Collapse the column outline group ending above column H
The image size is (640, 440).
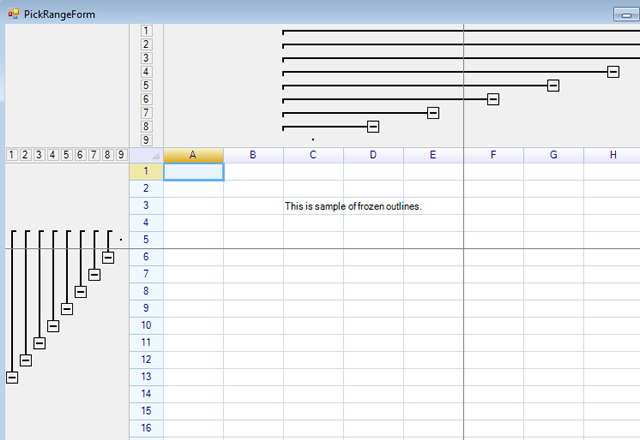[613, 72]
